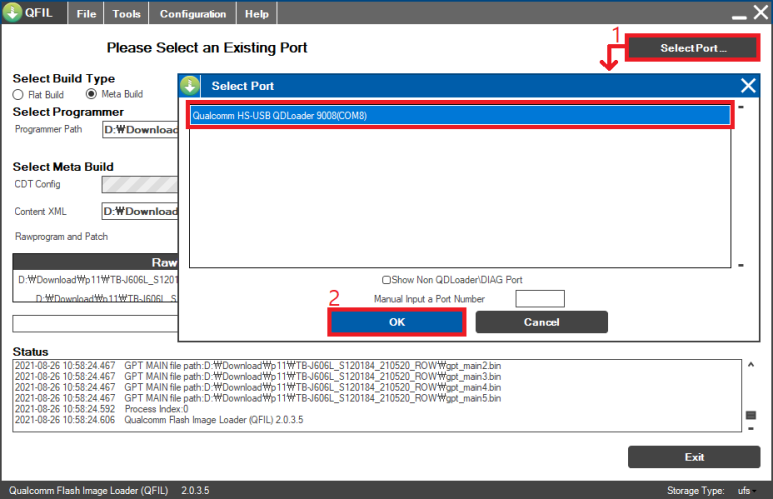
Task: Click the gpt_main3.bin status log line
Action: pyautogui.click(x=258, y=377)
